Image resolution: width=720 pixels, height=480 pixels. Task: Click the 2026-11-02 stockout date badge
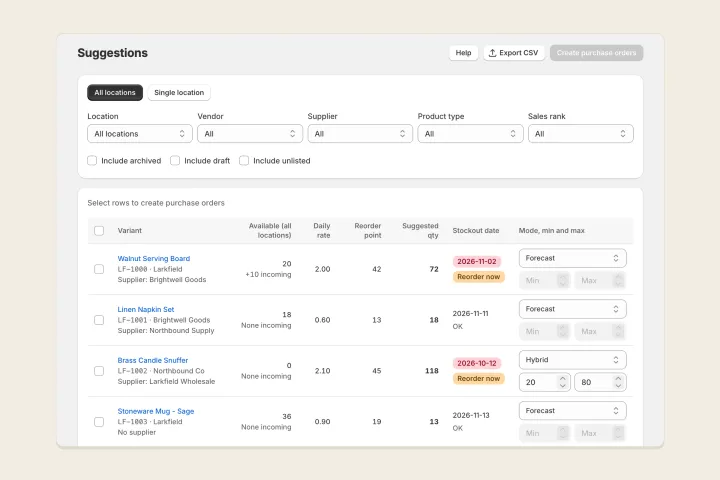click(x=477, y=261)
